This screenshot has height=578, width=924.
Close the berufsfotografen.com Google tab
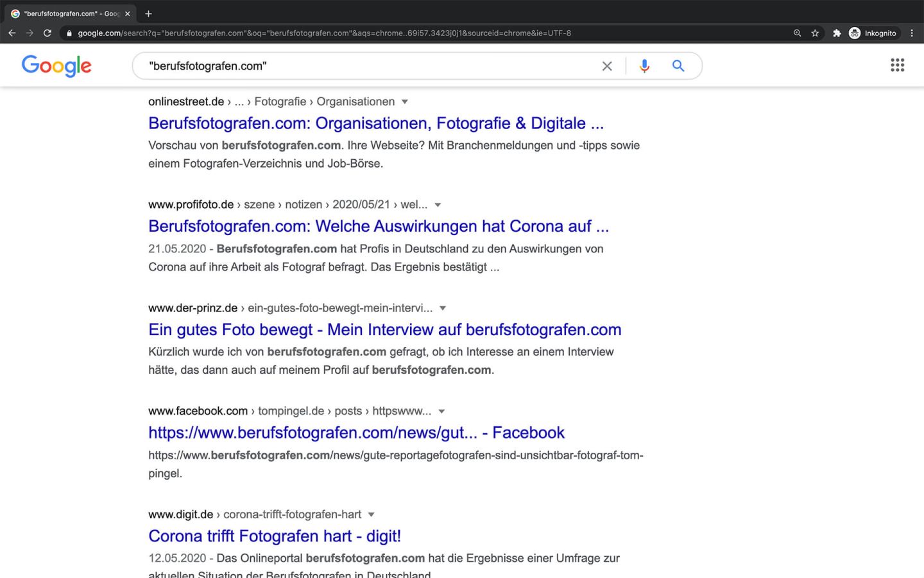(128, 13)
